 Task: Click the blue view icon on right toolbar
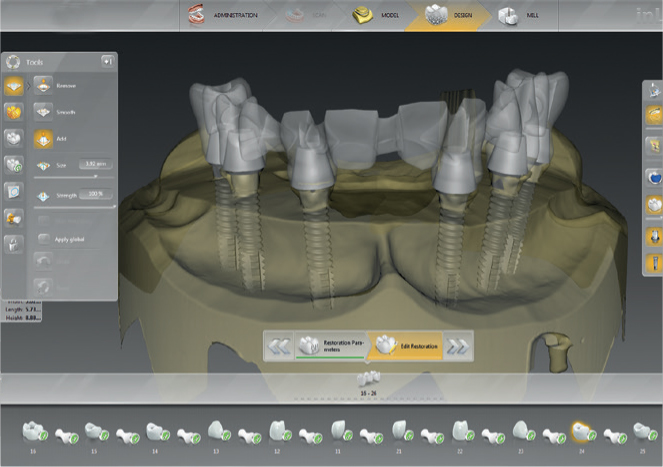pos(652,178)
